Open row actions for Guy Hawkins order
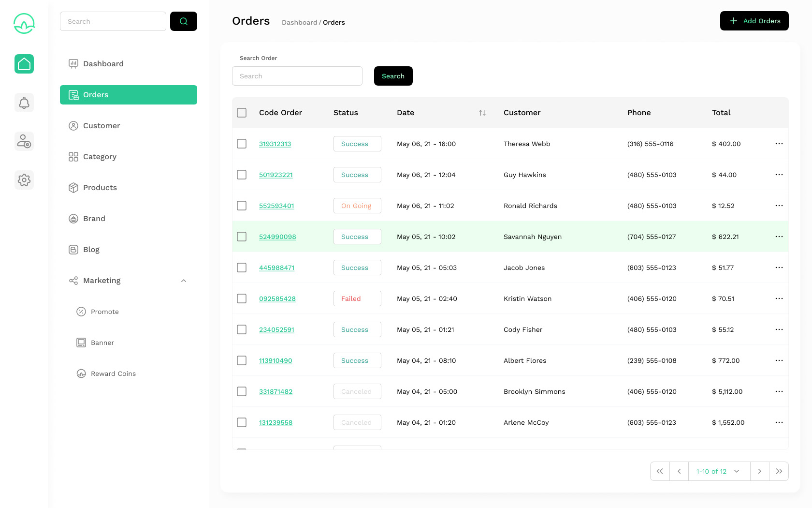The height and width of the screenshot is (508, 812). pyautogui.click(x=779, y=175)
